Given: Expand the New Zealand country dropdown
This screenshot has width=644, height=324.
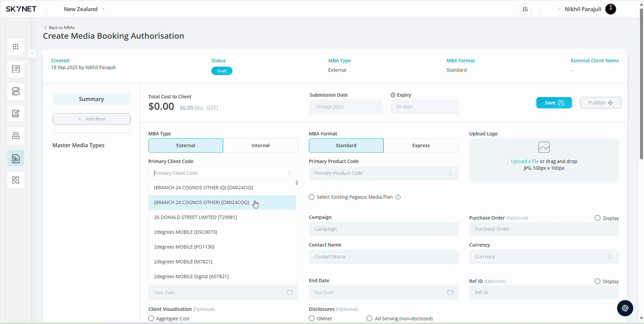Looking at the screenshot, I should 84,9.
